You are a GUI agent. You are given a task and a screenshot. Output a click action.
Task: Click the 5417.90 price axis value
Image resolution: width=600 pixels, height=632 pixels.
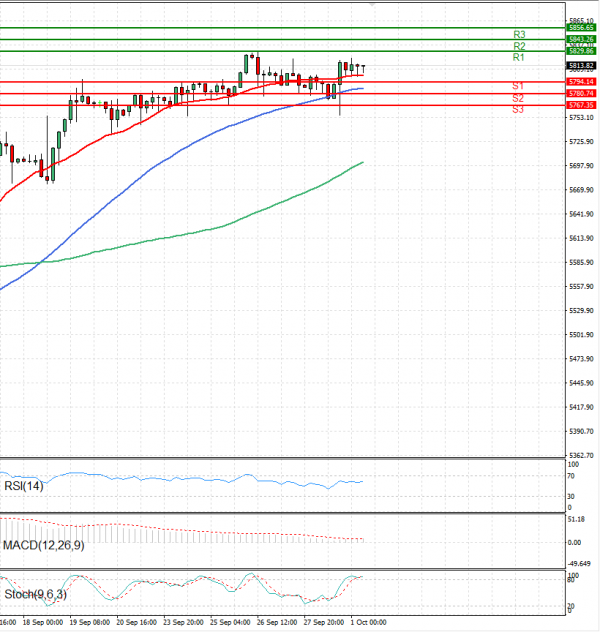click(x=581, y=407)
